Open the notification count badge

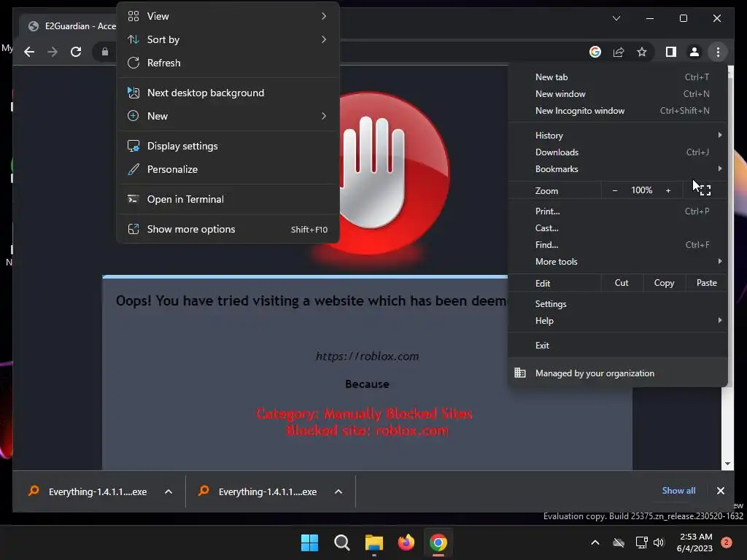click(x=726, y=542)
